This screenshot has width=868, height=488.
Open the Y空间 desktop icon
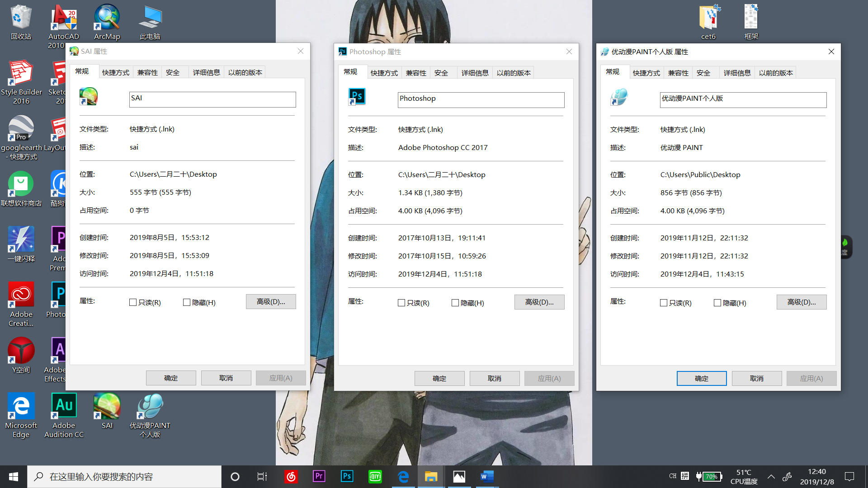point(21,356)
